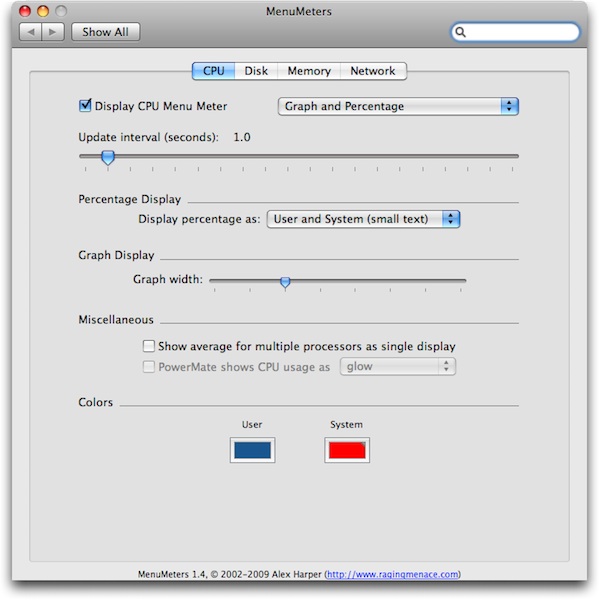Click the Percentage Display section heading
Screen dimensions: 599x600
point(129,199)
